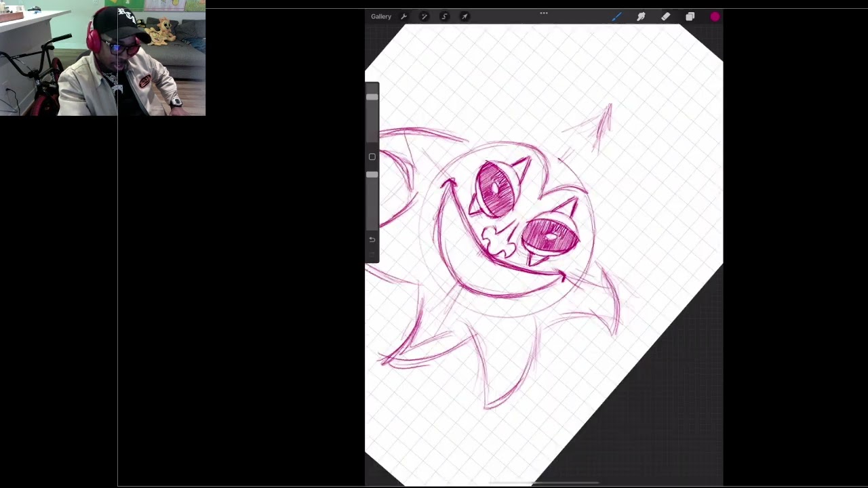Image resolution: width=868 pixels, height=488 pixels.
Task: Open the Adjustments magic wand menu
Action: coord(424,16)
